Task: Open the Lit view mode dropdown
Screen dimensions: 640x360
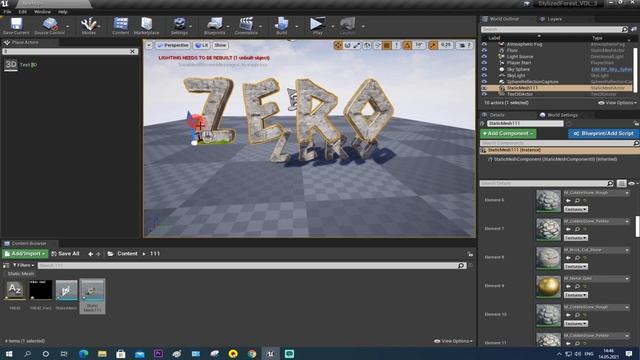Action: 202,45
